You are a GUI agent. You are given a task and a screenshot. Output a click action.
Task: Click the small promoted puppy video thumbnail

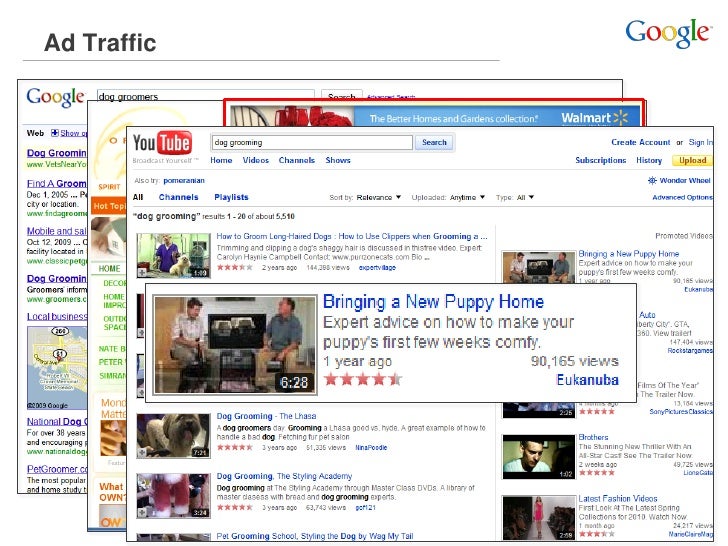tap(539, 267)
